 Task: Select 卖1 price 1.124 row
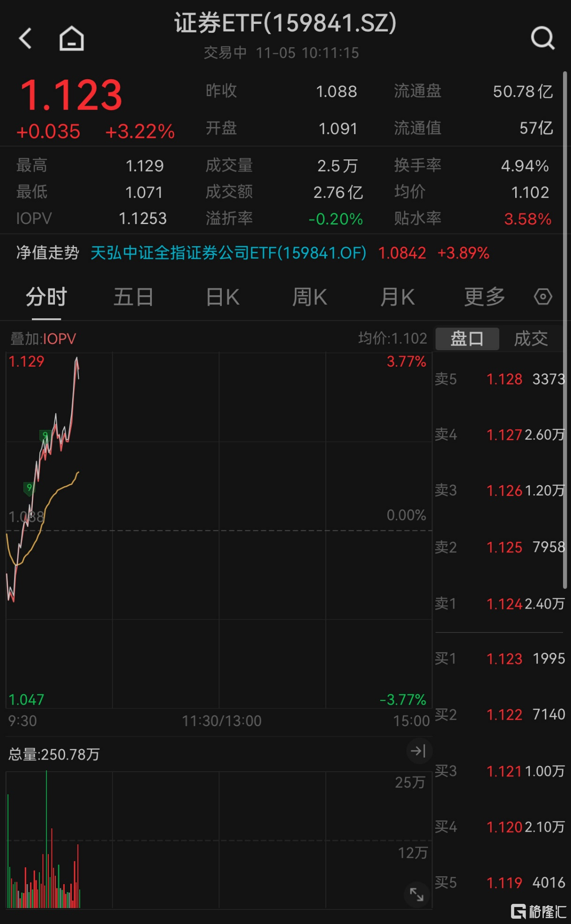pos(500,603)
